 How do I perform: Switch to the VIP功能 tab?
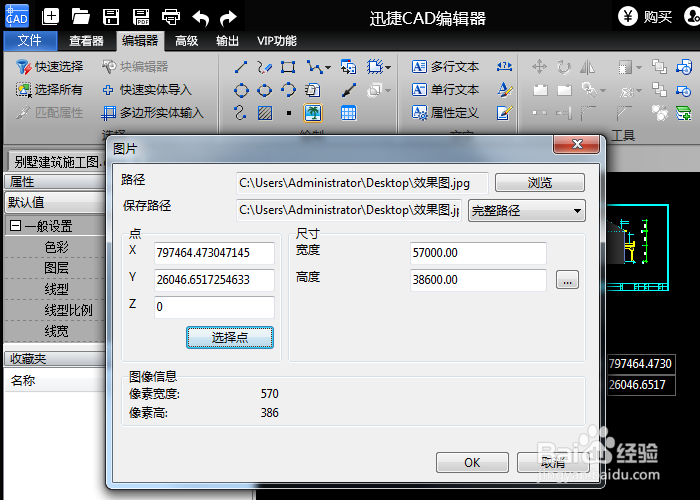[x=277, y=41]
